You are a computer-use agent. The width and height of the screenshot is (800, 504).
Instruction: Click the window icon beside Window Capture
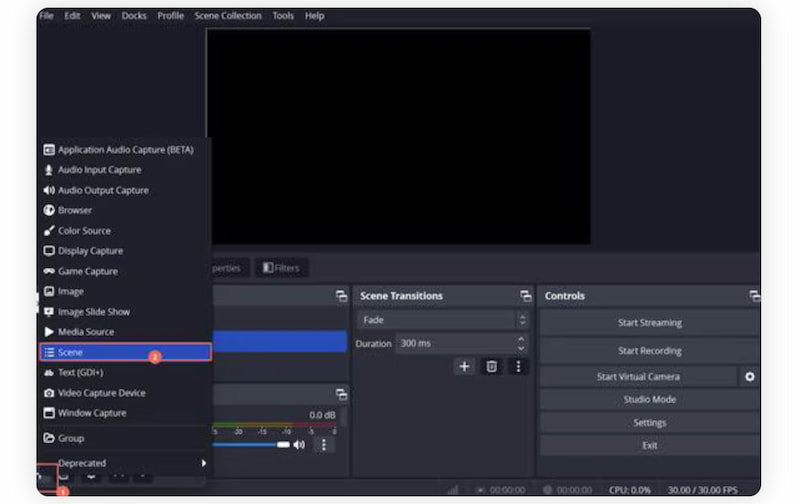[49, 413]
